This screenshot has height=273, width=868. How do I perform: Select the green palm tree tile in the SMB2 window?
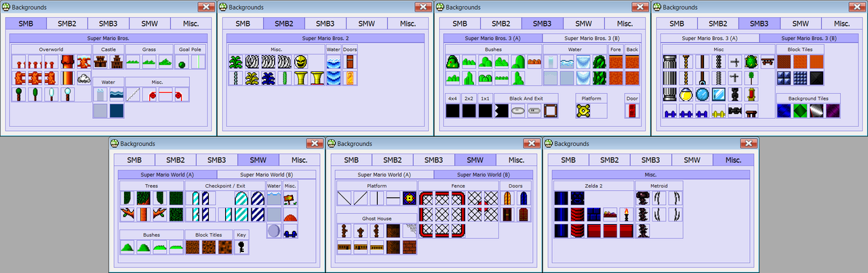(236, 62)
